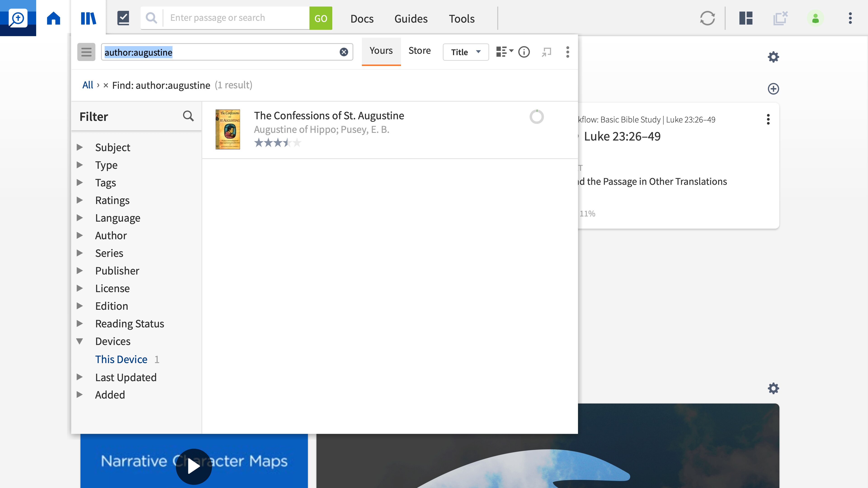Open the Luke 23:26–49 card menu
This screenshot has width=868, height=488.
click(768, 119)
